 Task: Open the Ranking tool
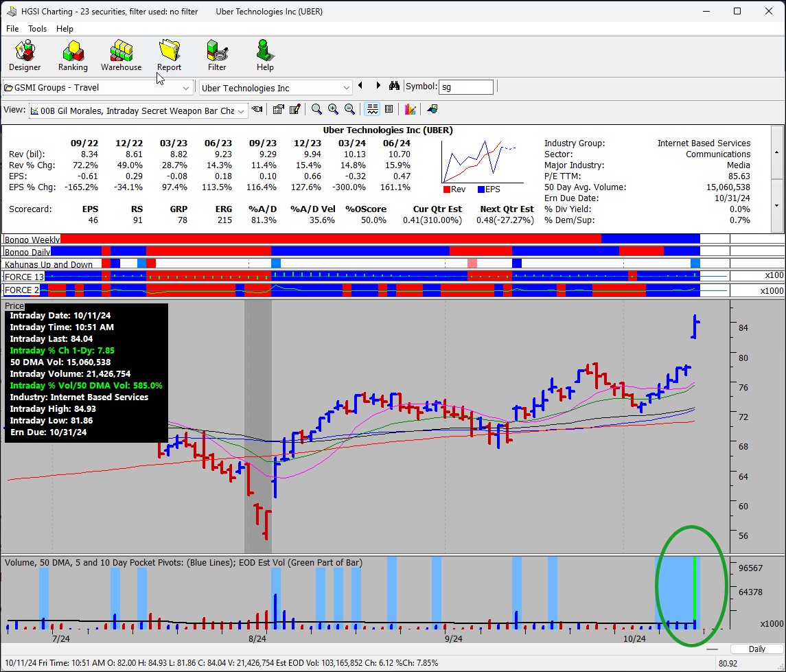click(x=73, y=56)
